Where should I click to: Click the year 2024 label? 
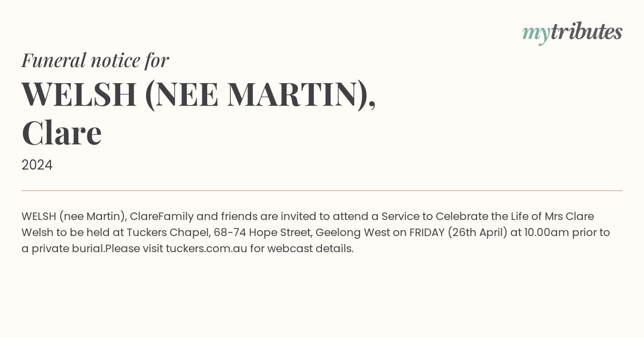(x=37, y=165)
